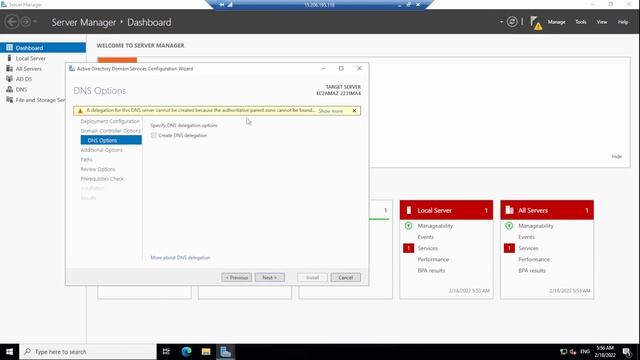Click the Server Manager back arrow
Screen dimensions: 640x360
point(12,22)
